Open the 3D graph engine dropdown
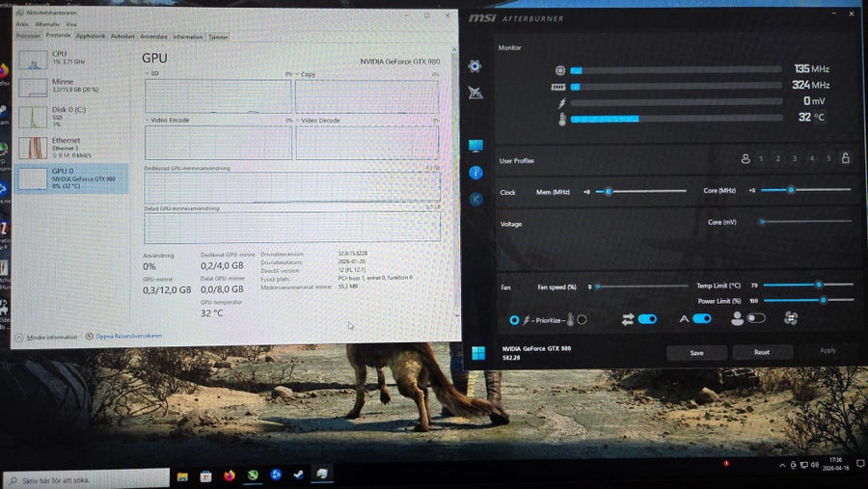 pos(151,73)
